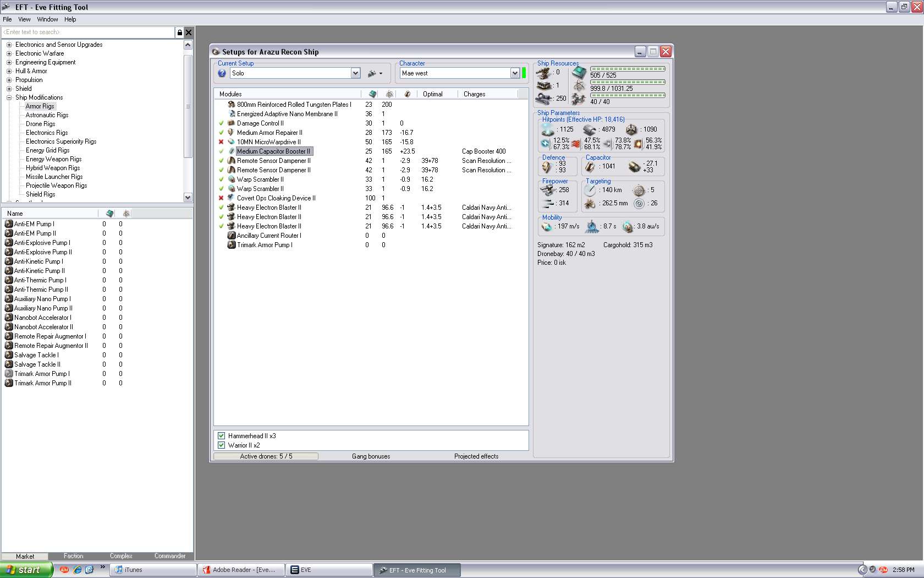This screenshot has height=578, width=924.
Task: Sort modules by powergrid column icon
Action: (389, 94)
